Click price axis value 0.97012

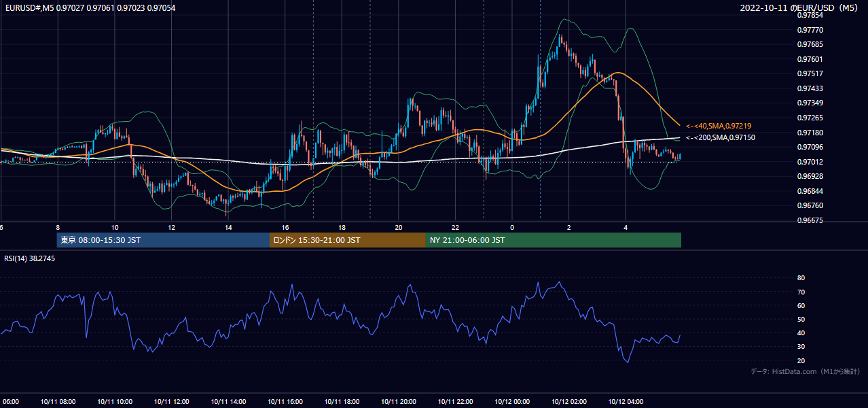[810, 162]
